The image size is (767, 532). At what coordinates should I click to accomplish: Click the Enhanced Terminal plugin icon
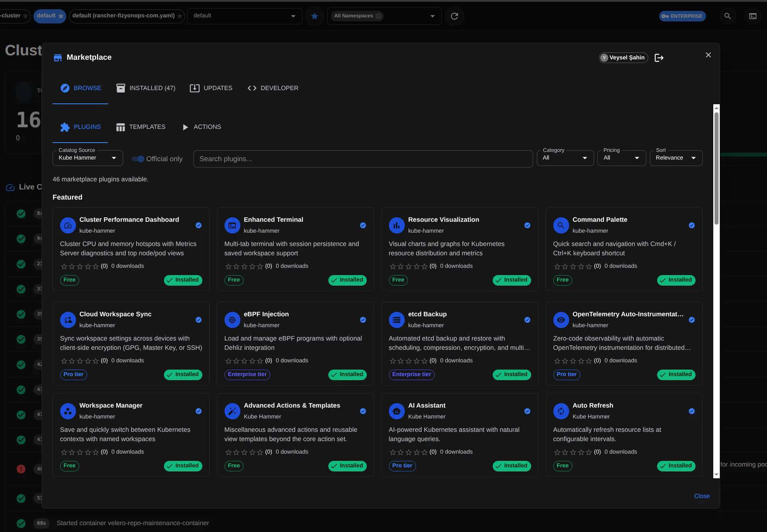click(232, 225)
